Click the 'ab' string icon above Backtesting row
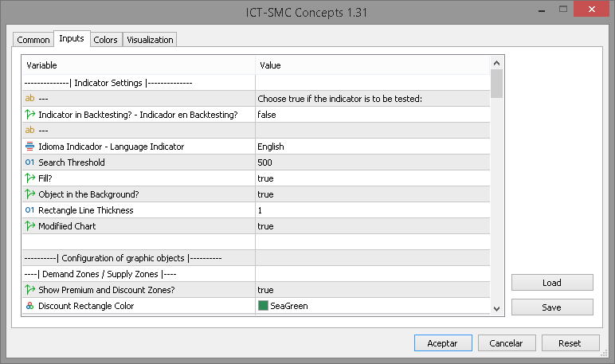Viewport: 615px width, 364px height. tap(30, 99)
